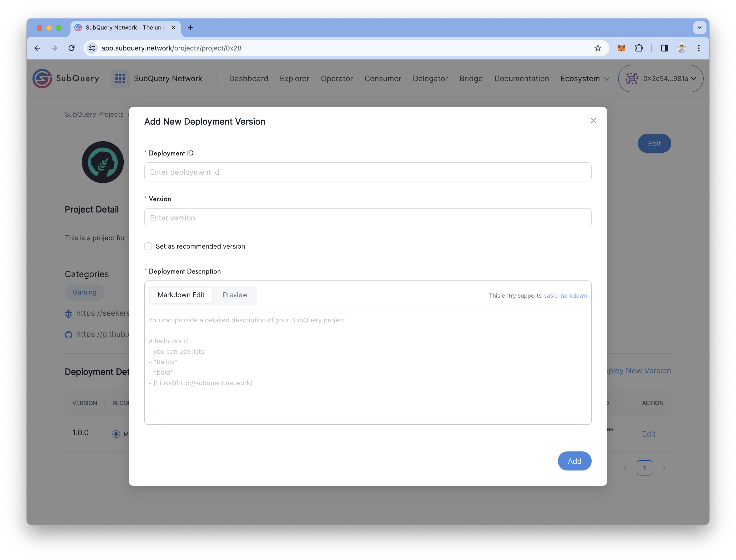Close the Add New Deployment Version dialog

pos(594,120)
